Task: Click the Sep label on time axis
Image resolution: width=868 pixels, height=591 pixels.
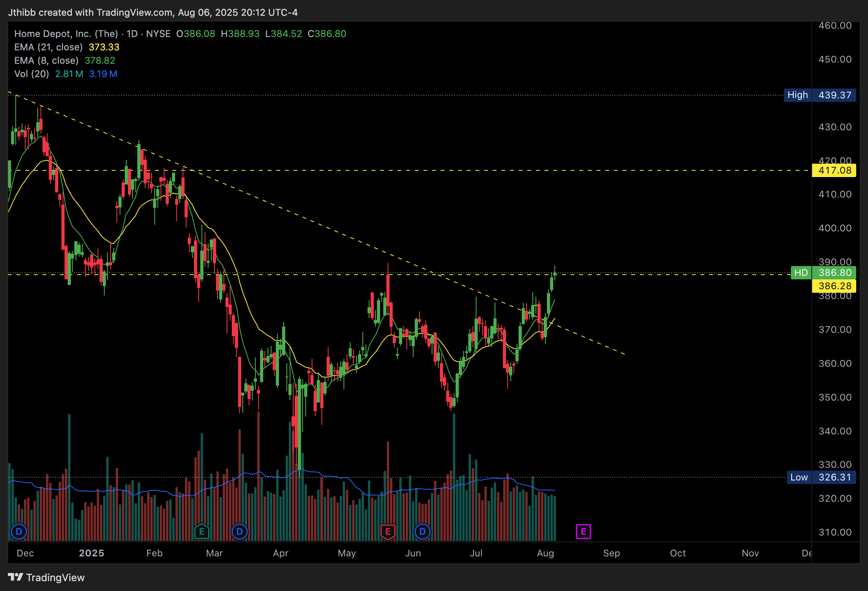Action: coord(611,553)
